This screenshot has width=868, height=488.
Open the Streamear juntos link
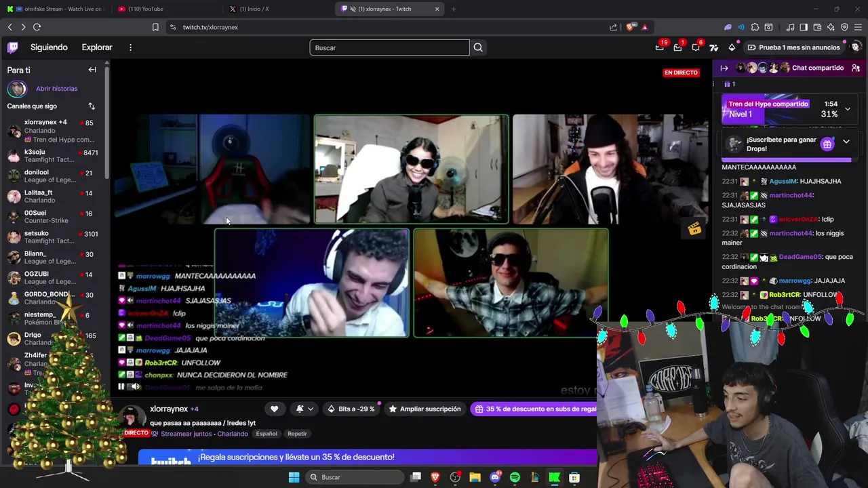pos(186,434)
